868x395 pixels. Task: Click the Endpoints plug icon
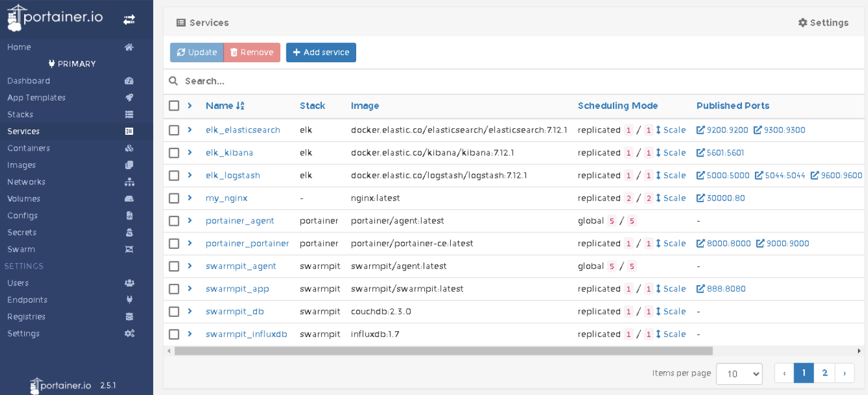(x=129, y=300)
